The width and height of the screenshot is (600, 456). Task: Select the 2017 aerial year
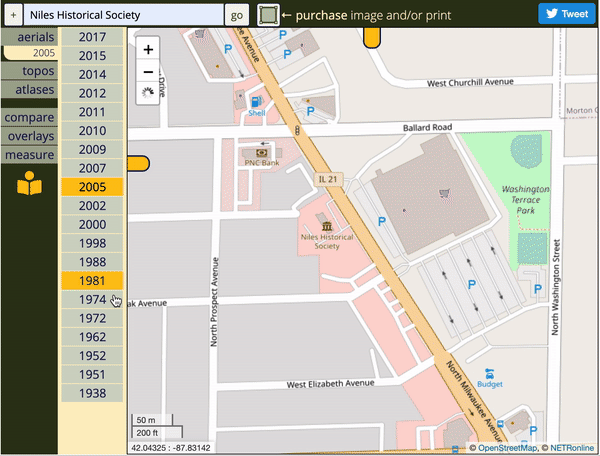92,37
